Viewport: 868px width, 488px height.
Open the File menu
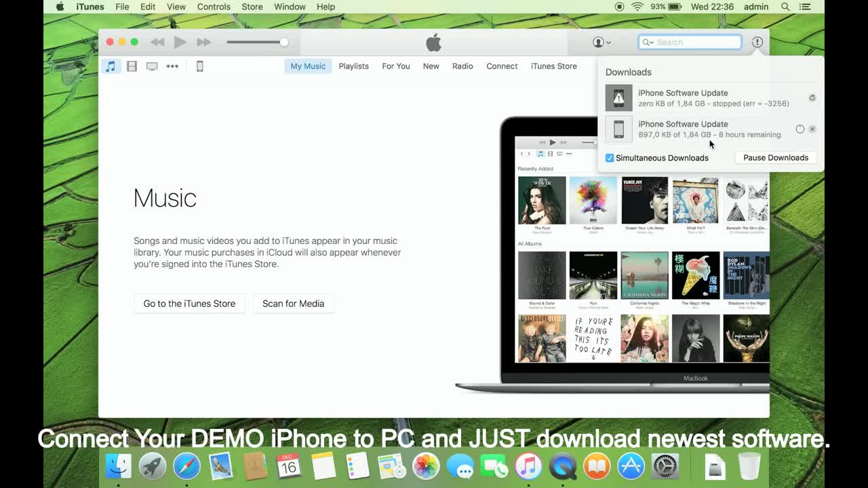(122, 7)
